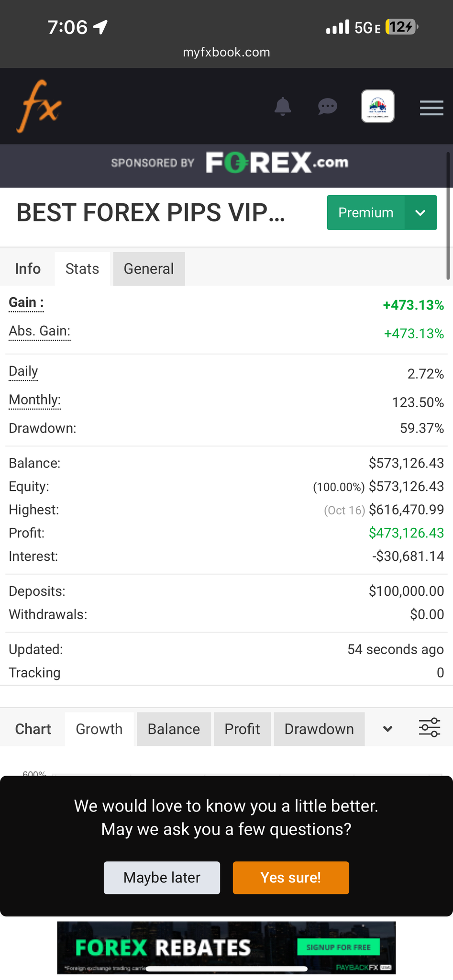Open the notifications bell

tap(283, 106)
